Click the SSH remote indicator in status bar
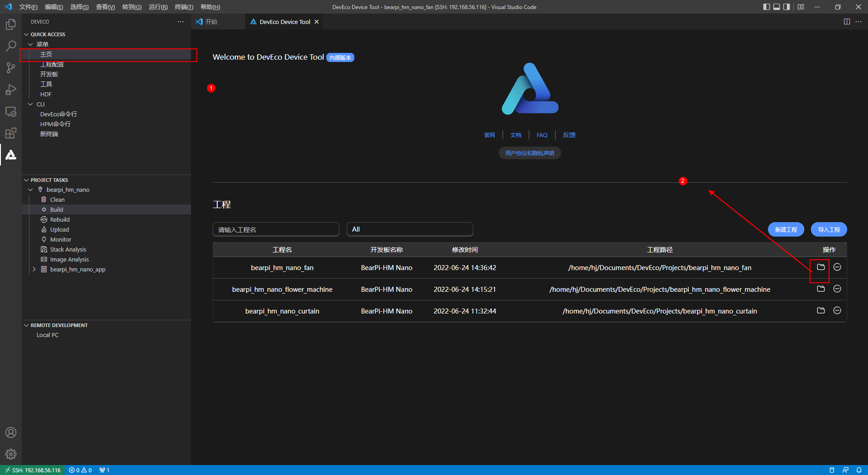868x475 pixels. click(33, 470)
